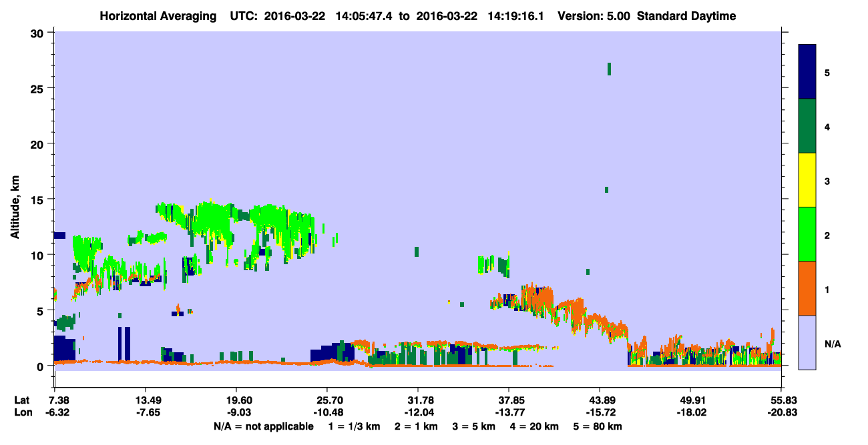Click latitude value '49.91'
The height and width of the screenshot is (445, 868).
690,400
